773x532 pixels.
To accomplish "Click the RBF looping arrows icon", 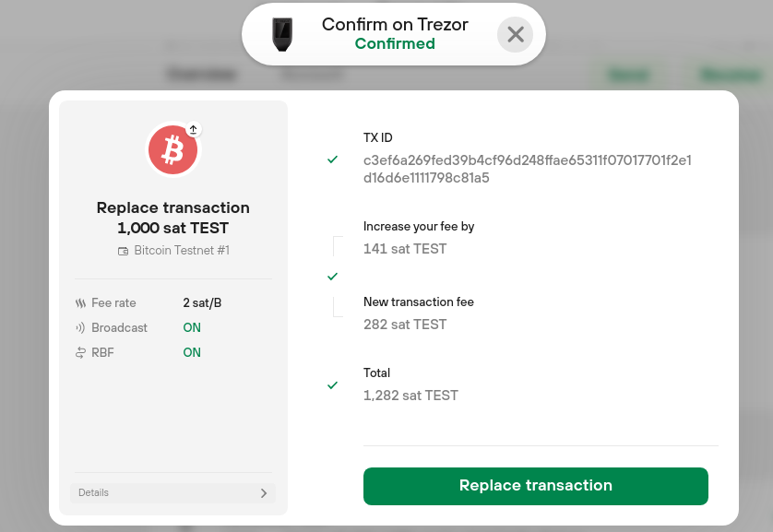I will (x=81, y=352).
